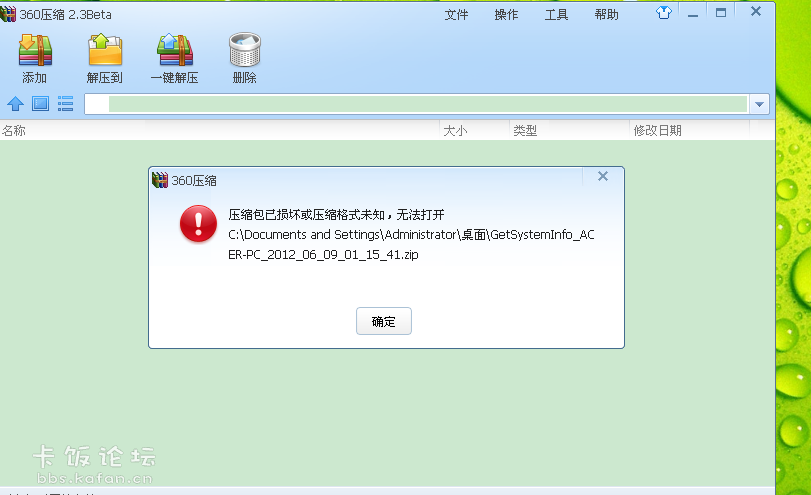
Task: Click the address path input field
Action: click(417, 104)
